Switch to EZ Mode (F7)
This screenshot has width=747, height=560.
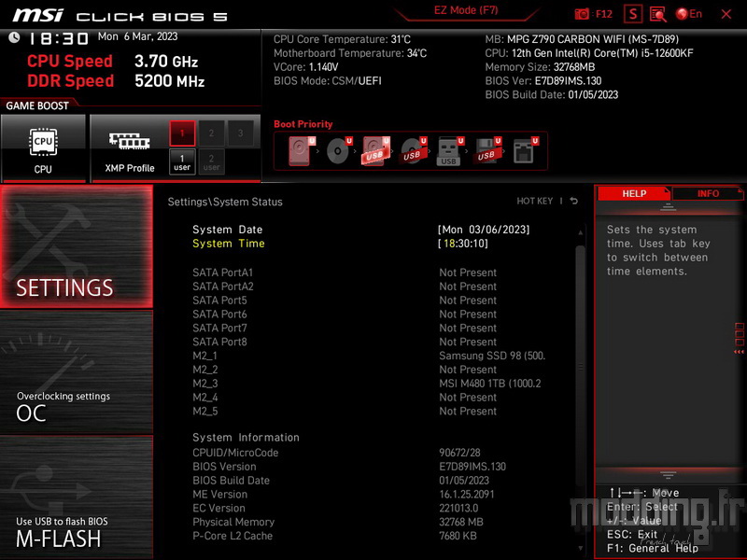tap(465, 10)
